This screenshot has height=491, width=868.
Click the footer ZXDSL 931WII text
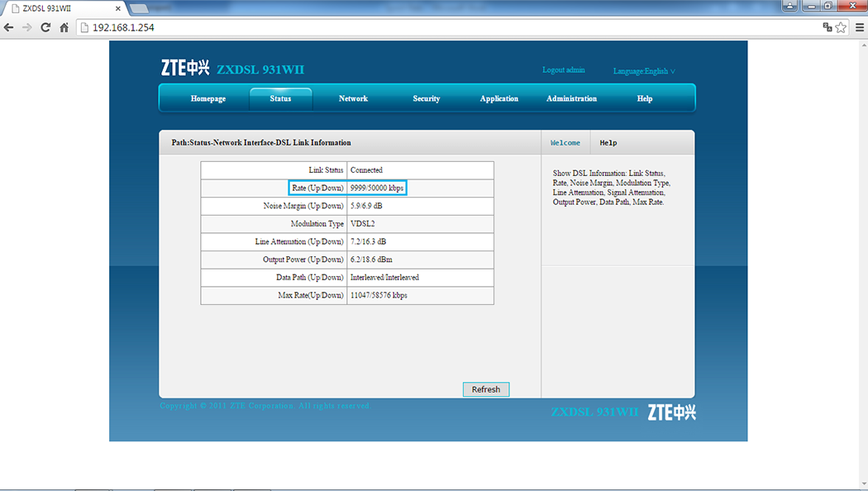point(594,412)
